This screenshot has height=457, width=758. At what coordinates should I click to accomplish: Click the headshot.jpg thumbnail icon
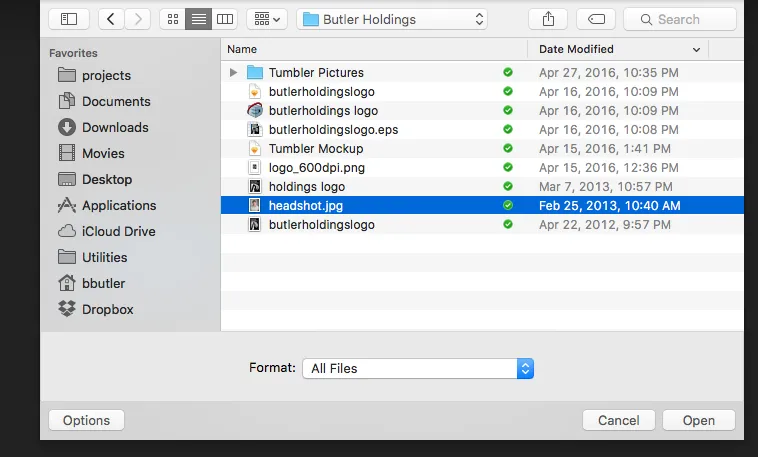pyautogui.click(x=254, y=206)
